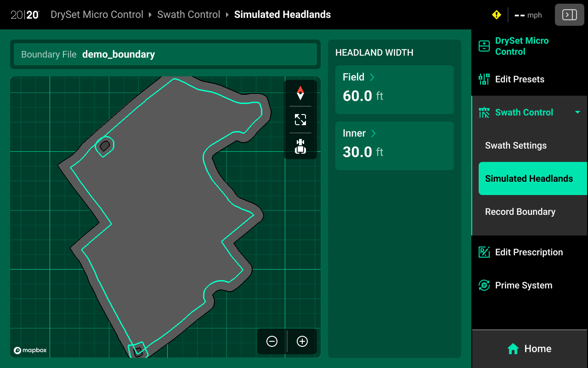Expand the Field headland width setting

tap(372, 77)
